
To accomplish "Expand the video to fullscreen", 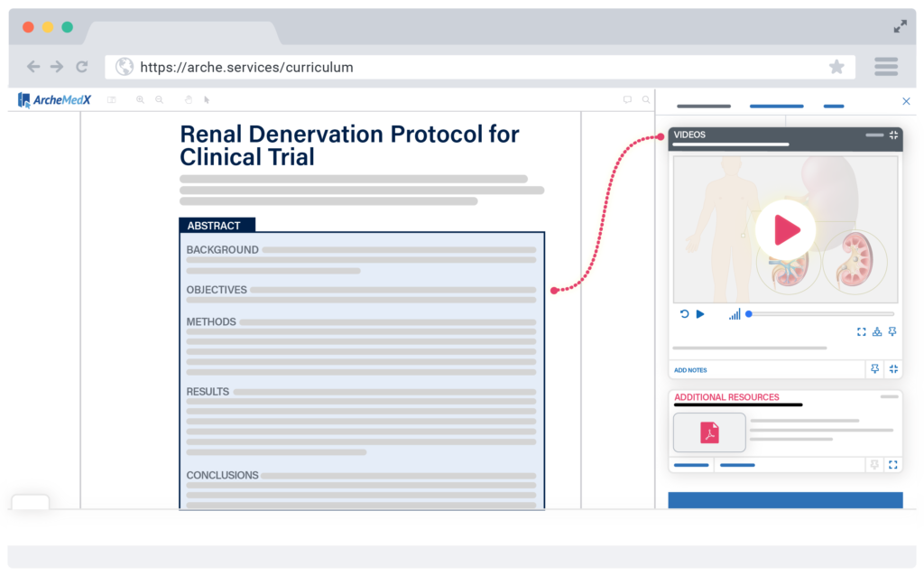I will pos(862,332).
